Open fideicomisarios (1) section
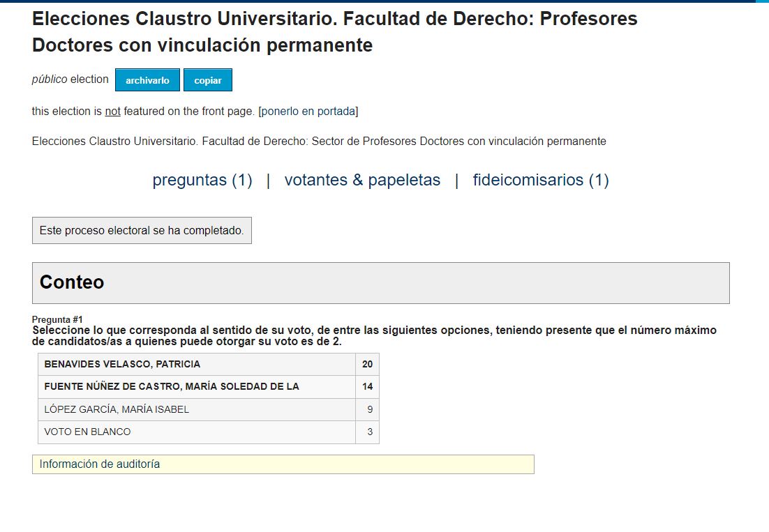This screenshot has width=769, height=532. click(x=540, y=180)
